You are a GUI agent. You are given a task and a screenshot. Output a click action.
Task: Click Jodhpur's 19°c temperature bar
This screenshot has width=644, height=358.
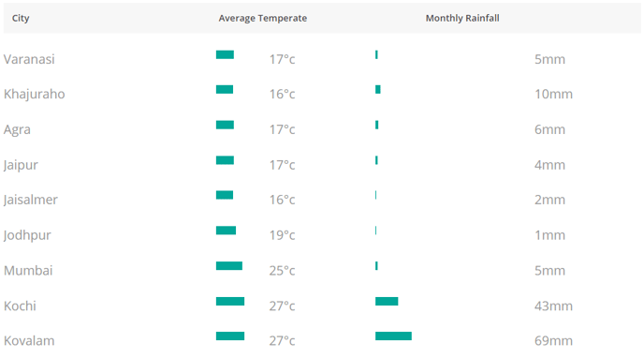226,231
